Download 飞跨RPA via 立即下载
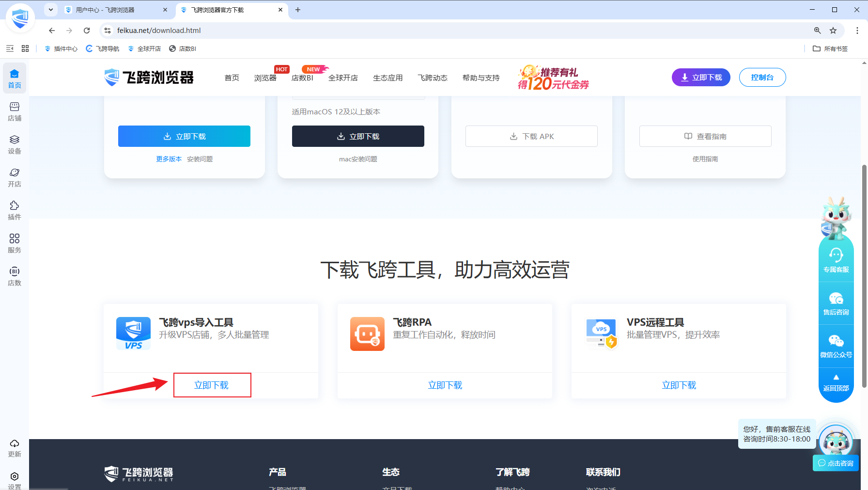The image size is (868, 490). point(445,385)
